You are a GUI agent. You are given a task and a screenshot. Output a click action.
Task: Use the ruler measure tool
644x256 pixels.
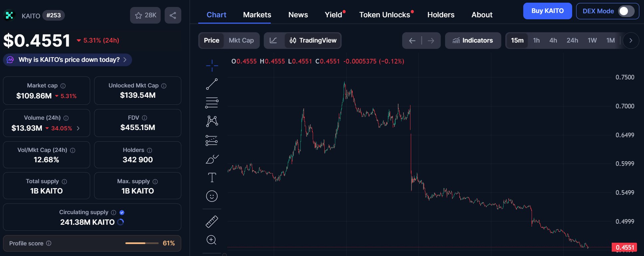click(212, 221)
